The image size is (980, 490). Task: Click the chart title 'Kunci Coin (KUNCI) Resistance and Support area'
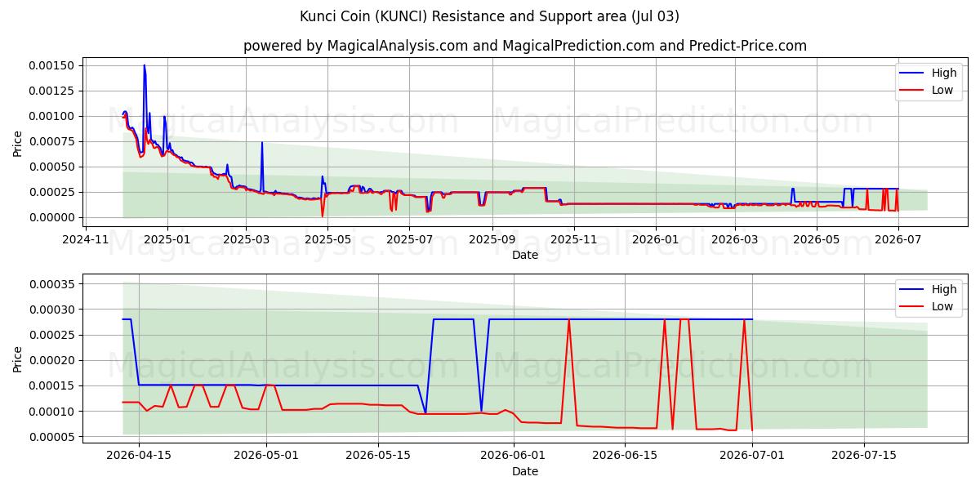click(x=489, y=16)
